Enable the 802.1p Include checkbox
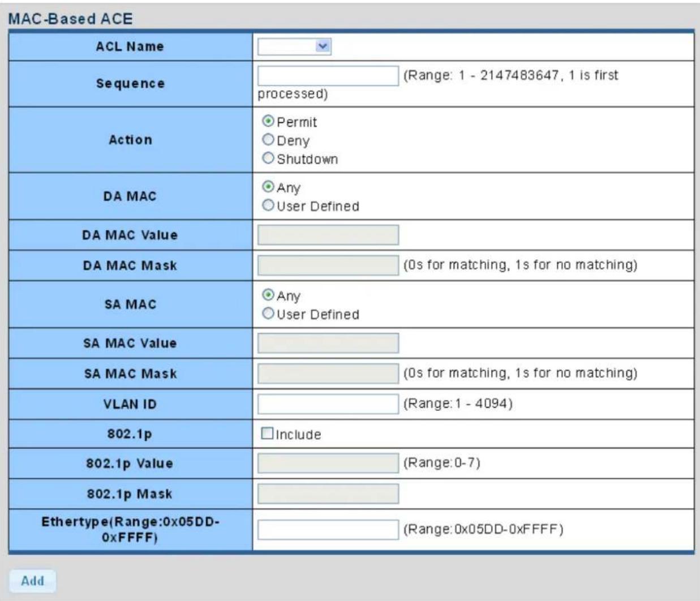 point(267,433)
